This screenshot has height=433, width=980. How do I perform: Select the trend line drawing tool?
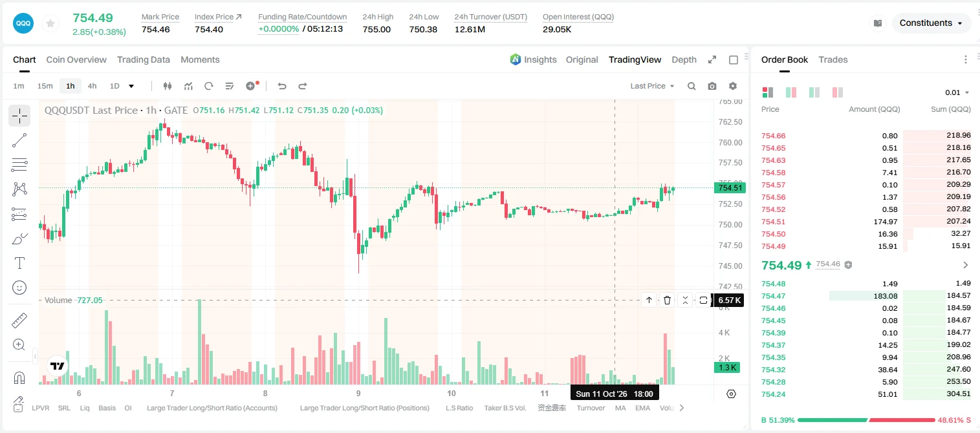(x=19, y=140)
